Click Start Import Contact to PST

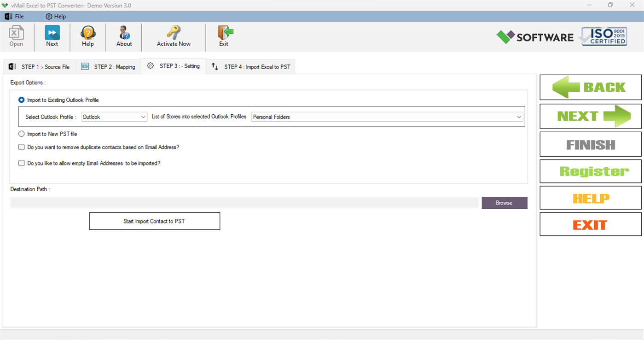pos(154,221)
